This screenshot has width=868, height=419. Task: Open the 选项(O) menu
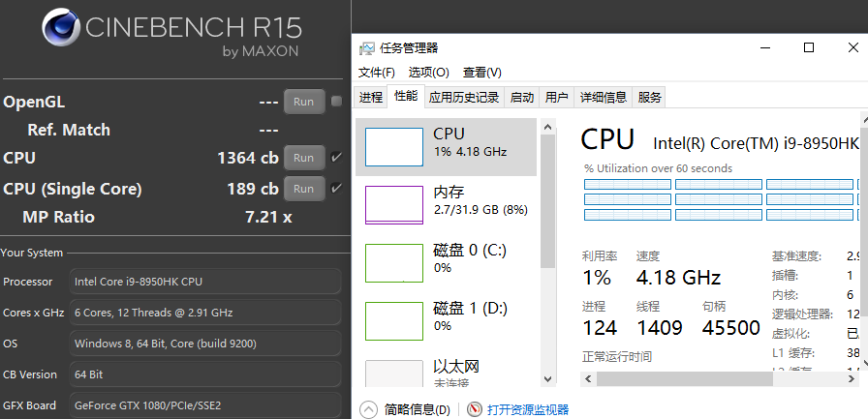[x=428, y=73]
